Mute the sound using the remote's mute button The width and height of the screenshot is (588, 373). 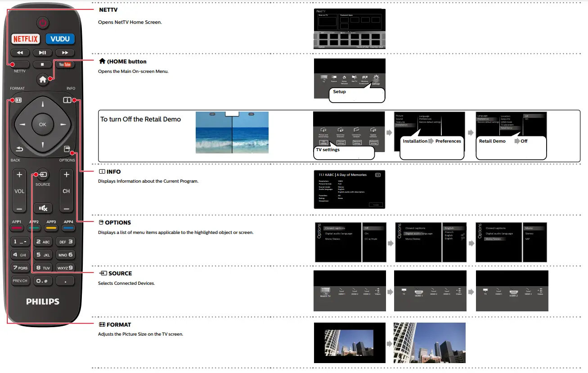43,208
